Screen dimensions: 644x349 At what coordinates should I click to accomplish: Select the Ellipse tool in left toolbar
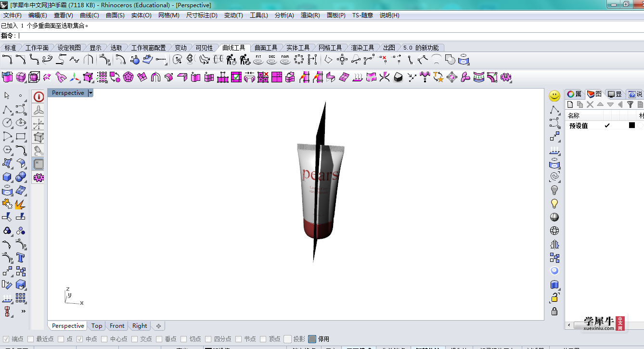pyautogui.click(x=21, y=123)
